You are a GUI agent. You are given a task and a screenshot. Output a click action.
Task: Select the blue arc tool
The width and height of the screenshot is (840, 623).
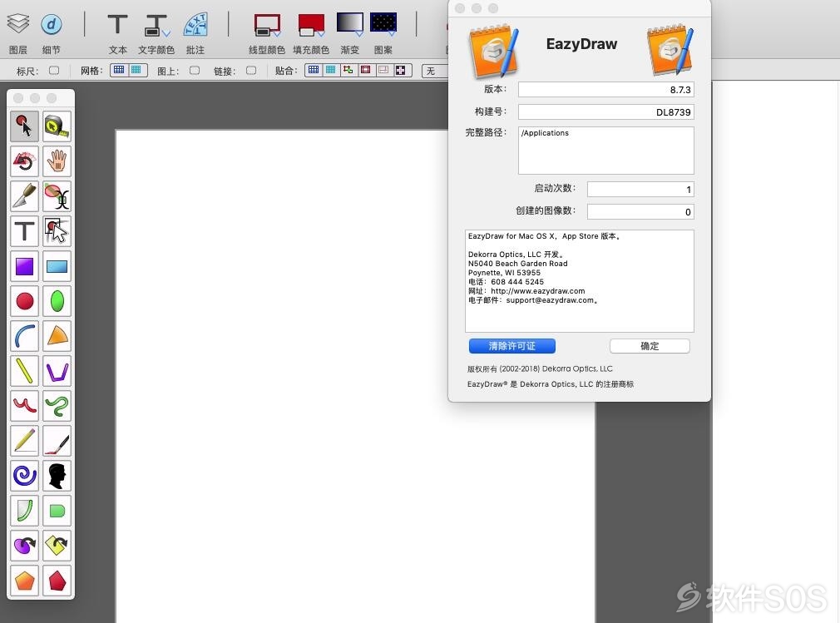(x=24, y=336)
